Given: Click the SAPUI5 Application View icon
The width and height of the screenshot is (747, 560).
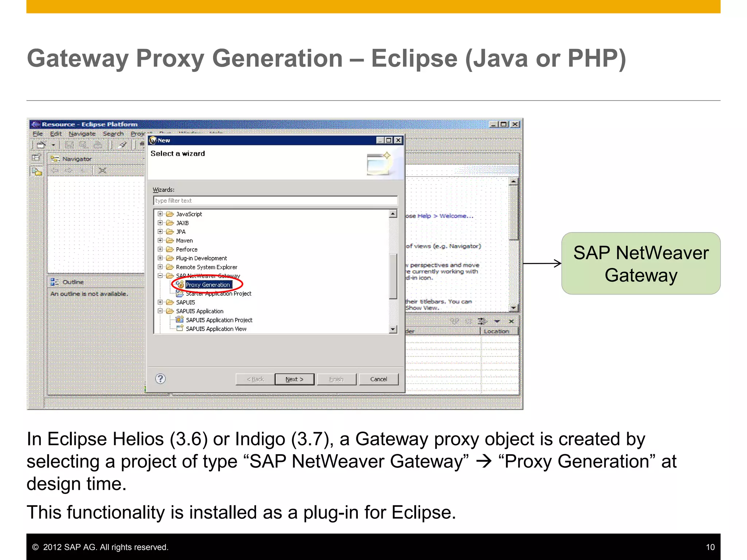Looking at the screenshot, I should click(179, 328).
